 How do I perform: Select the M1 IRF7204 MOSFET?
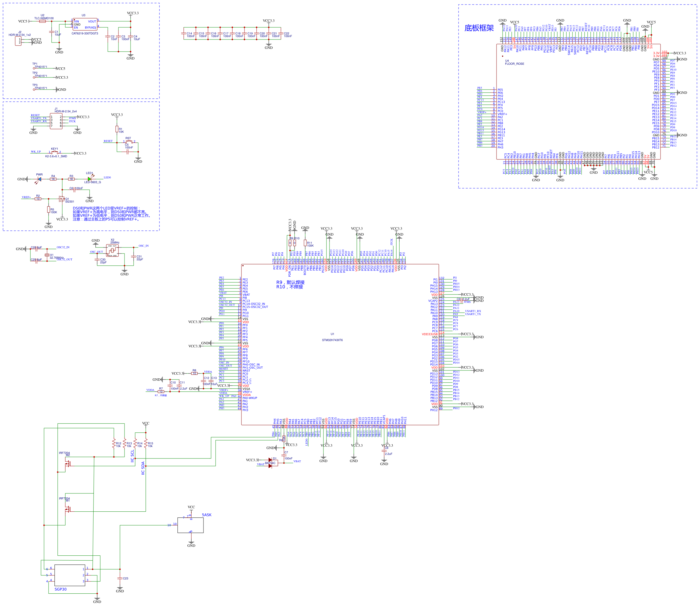point(68,509)
